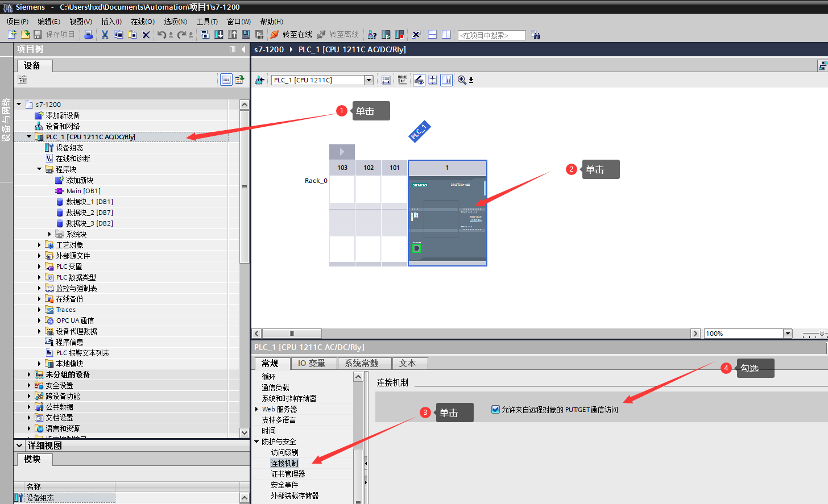Click the copy icon in toolbar
This screenshot has width=828, height=504.
[118, 35]
